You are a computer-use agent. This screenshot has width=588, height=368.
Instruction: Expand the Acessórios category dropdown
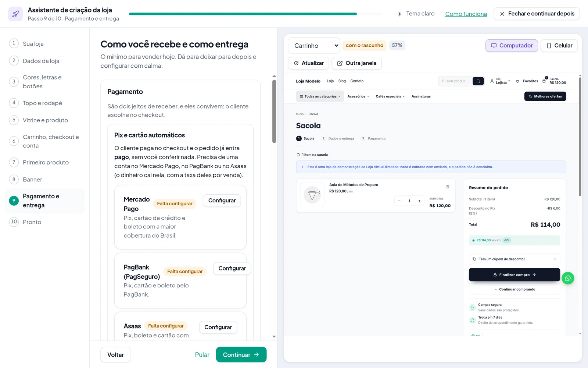click(358, 96)
